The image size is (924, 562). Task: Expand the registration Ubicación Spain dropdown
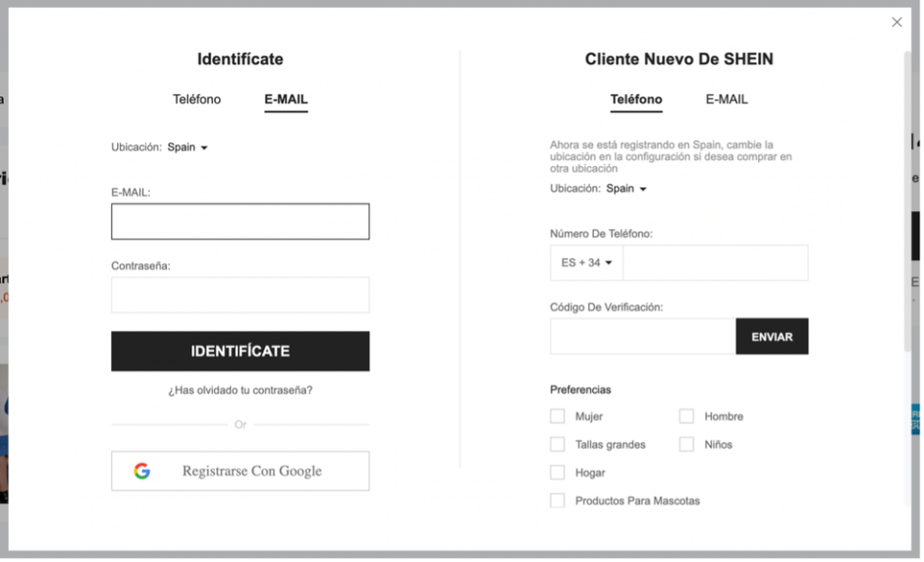point(626,189)
